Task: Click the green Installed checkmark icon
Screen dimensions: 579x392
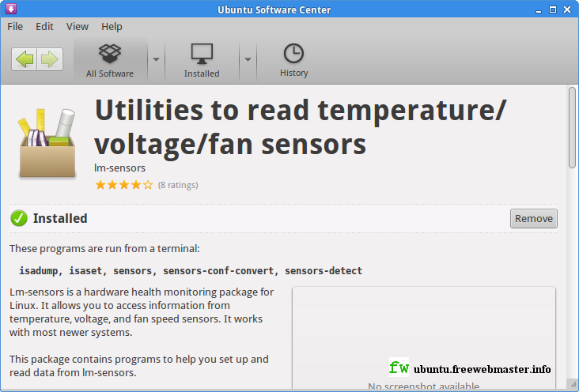Action: 19,218
